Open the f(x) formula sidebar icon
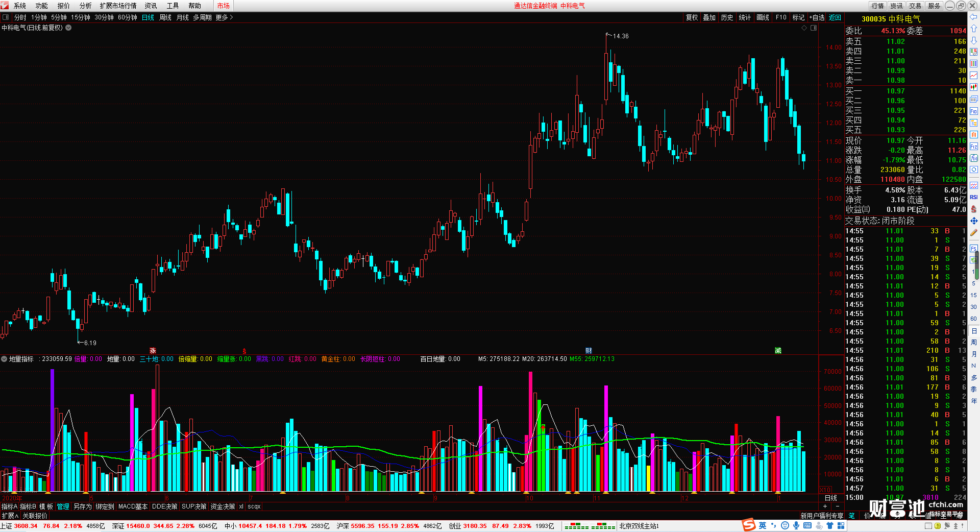This screenshot has height=532, width=980. pos(974,158)
